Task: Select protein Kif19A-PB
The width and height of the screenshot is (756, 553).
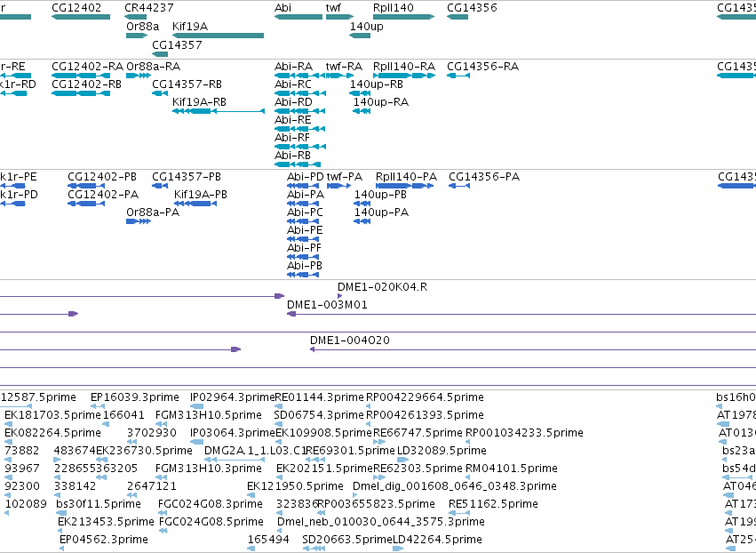Action: tap(195, 204)
